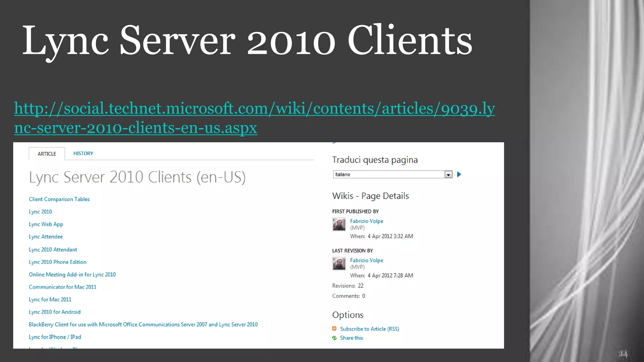This screenshot has height=362, width=644.
Task: Open Online Meeting Add-in for Lync 2010
Action: coord(72,275)
